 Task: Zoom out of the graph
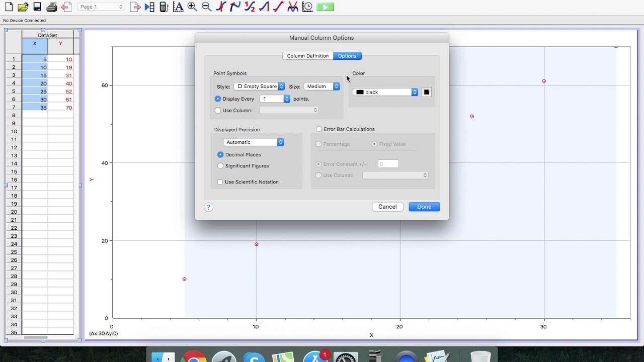(x=206, y=7)
